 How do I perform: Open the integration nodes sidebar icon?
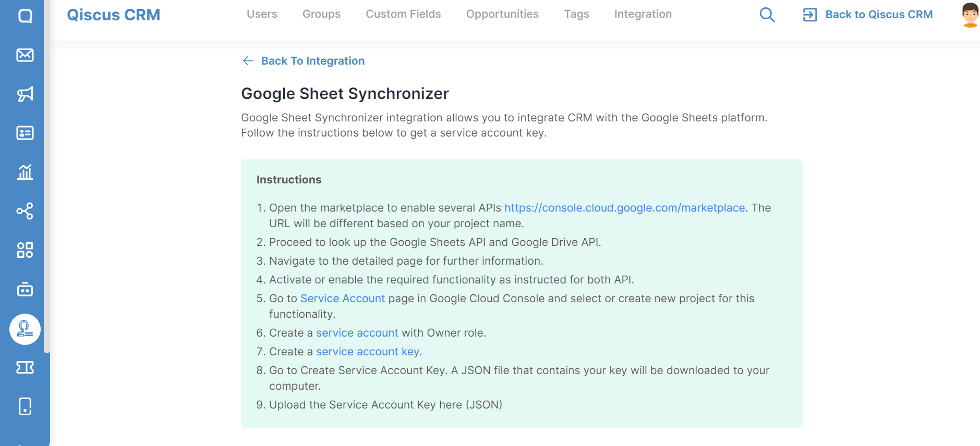25,211
